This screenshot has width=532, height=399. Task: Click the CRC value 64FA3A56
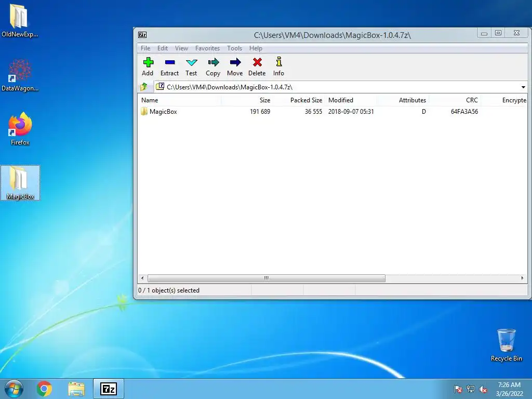point(464,112)
